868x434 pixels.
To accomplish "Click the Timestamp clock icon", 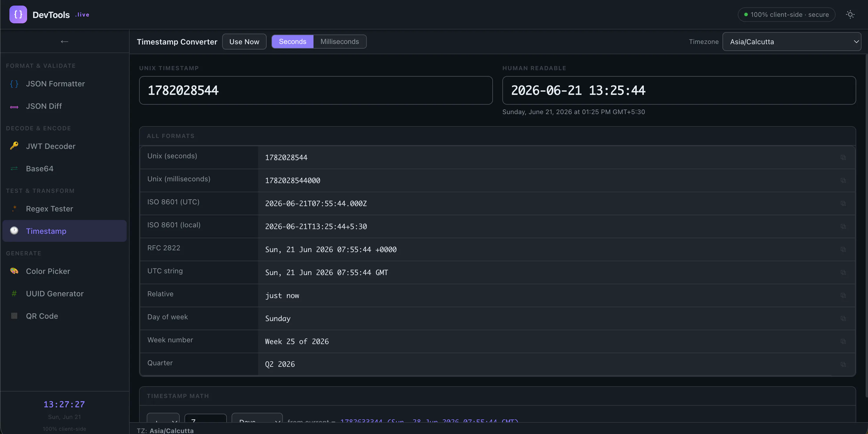I will pyautogui.click(x=14, y=231).
